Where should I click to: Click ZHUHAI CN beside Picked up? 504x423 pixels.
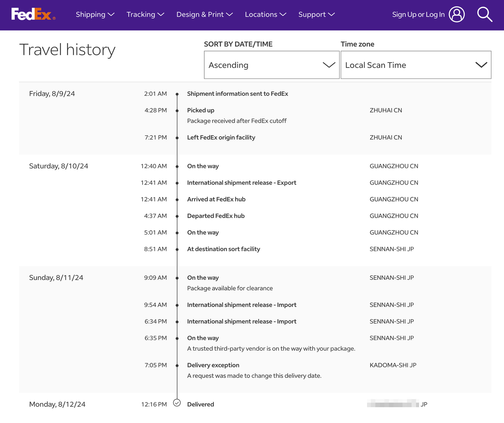pos(386,110)
